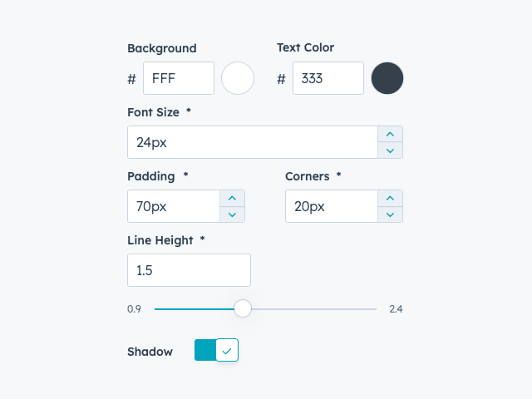532x399 pixels.
Task: Click the Background hex input field
Action: (x=179, y=78)
